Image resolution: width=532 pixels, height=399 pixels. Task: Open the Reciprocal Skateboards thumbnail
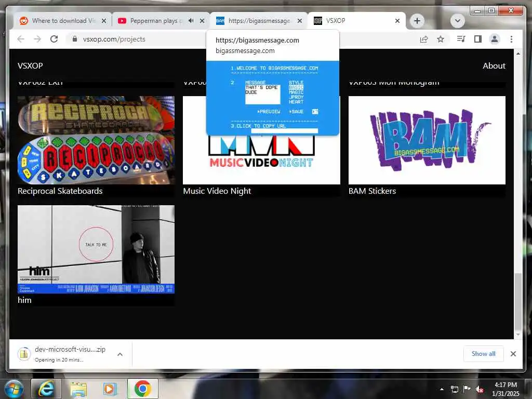click(x=96, y=140)
